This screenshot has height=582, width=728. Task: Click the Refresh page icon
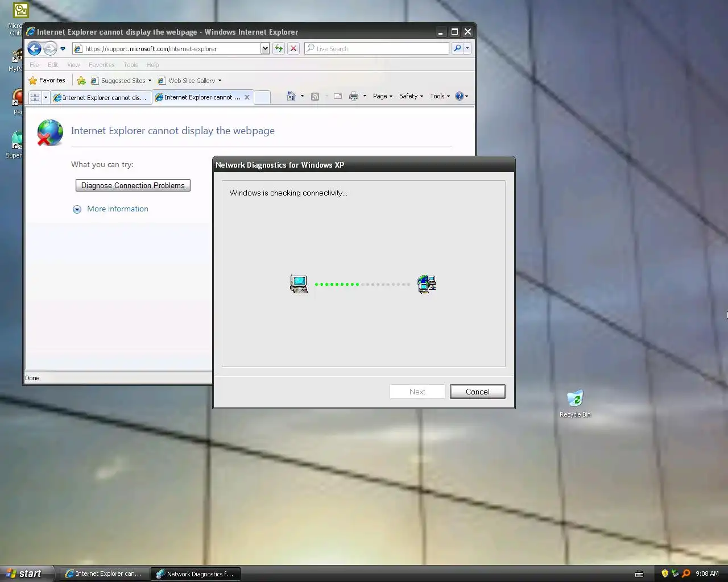tap(279, 49)
